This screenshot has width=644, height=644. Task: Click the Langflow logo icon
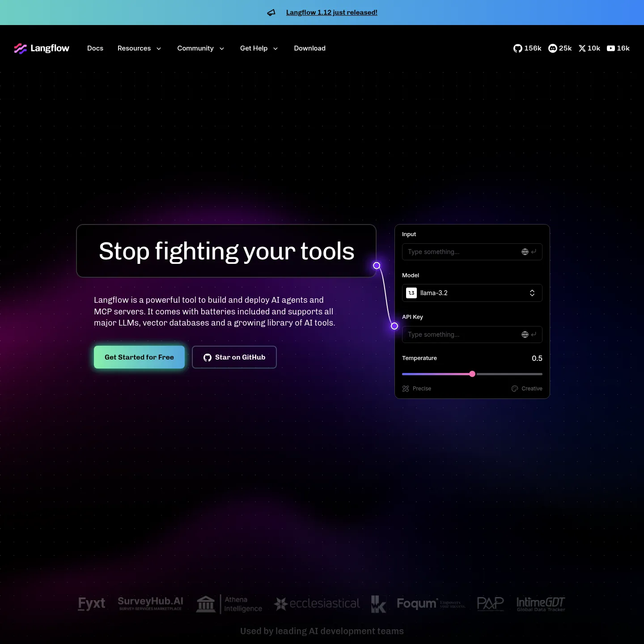[x=20, y=48]
